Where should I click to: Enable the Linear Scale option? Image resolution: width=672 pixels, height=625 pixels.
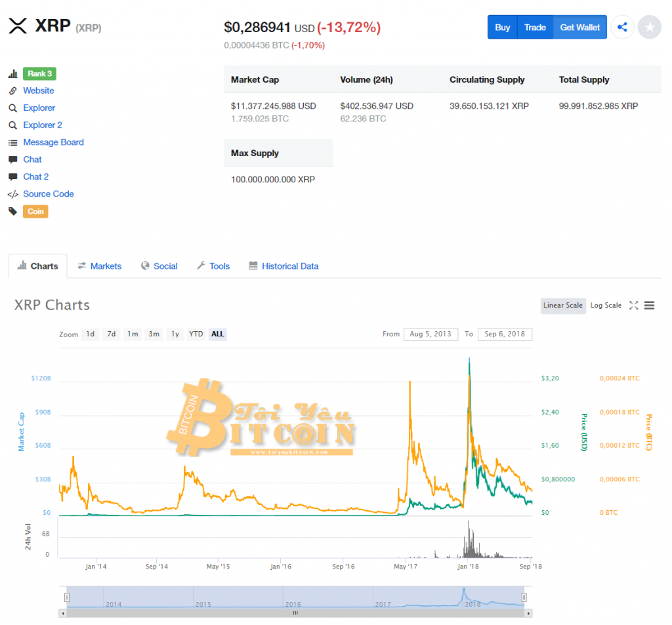(x=563, y=306)
